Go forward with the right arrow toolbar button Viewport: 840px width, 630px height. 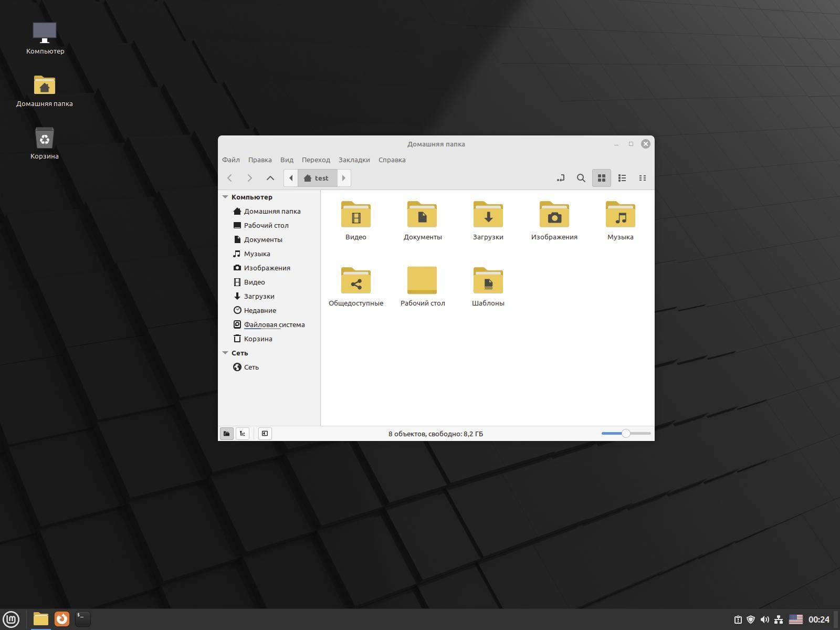pos(250,178)
